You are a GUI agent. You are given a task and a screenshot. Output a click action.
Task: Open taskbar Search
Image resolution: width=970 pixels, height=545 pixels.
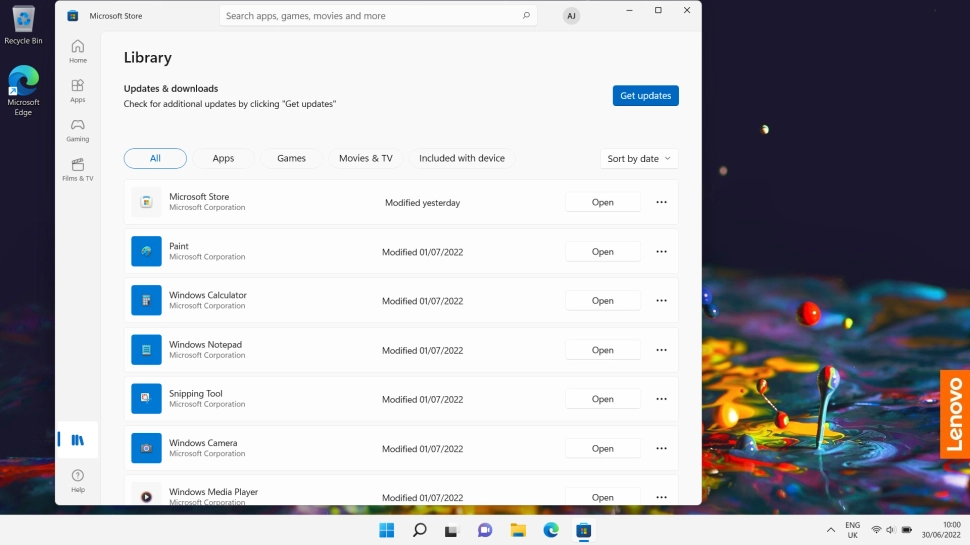point(419,530)
